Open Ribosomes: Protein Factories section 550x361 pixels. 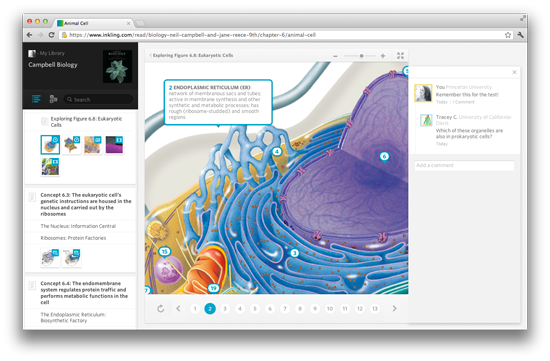click(x=73, y=238)
